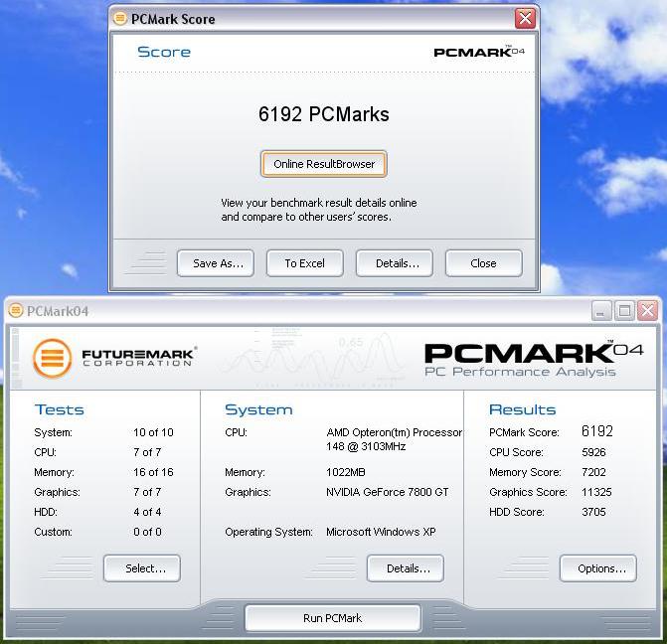Open Options... under Results
The width and height of the screenshot is (667, 644).
tap(598, 568)
